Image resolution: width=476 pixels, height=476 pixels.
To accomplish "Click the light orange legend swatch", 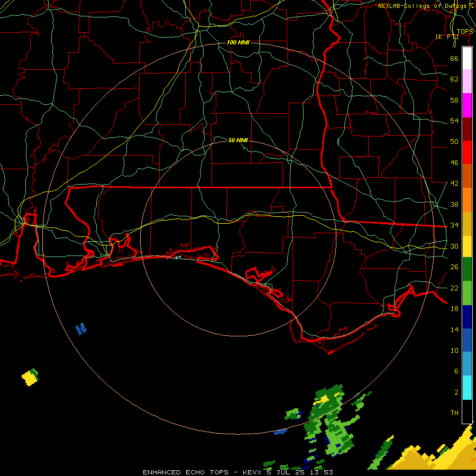I will pos(467,199).
